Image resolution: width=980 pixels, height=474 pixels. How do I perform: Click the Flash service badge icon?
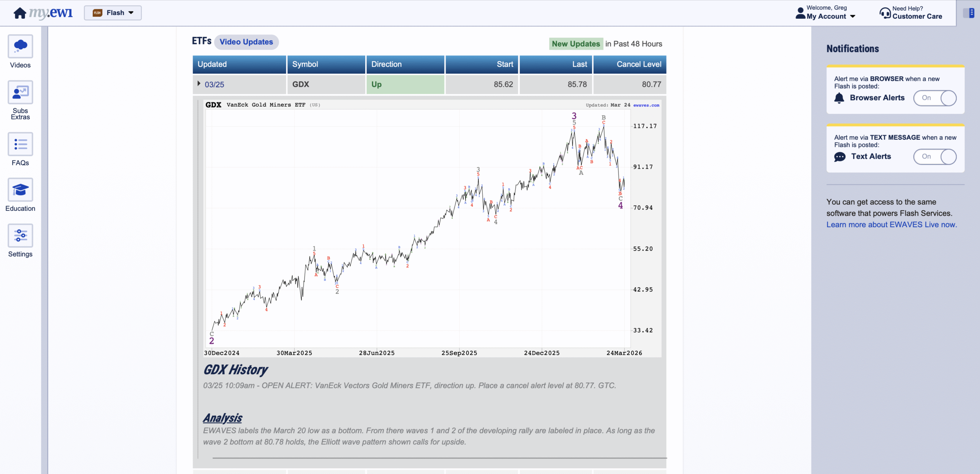[x=98, y=13]
